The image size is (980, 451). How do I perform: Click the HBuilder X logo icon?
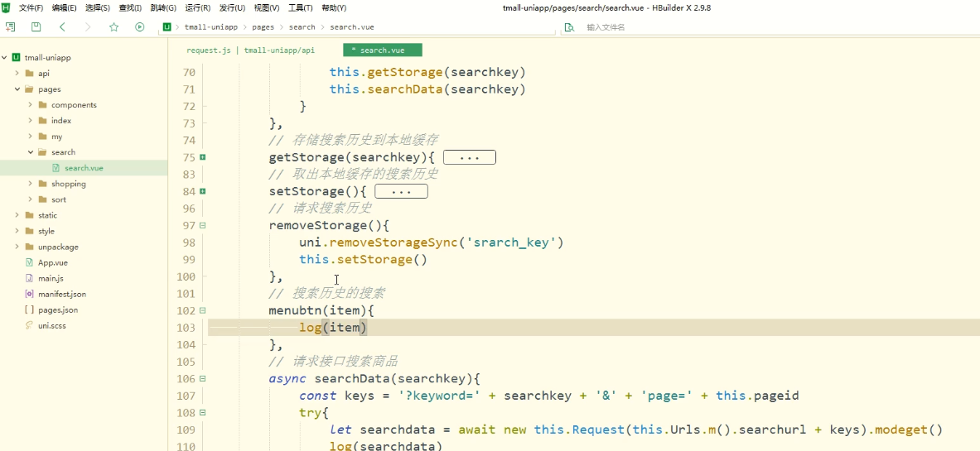pos(6,7)
